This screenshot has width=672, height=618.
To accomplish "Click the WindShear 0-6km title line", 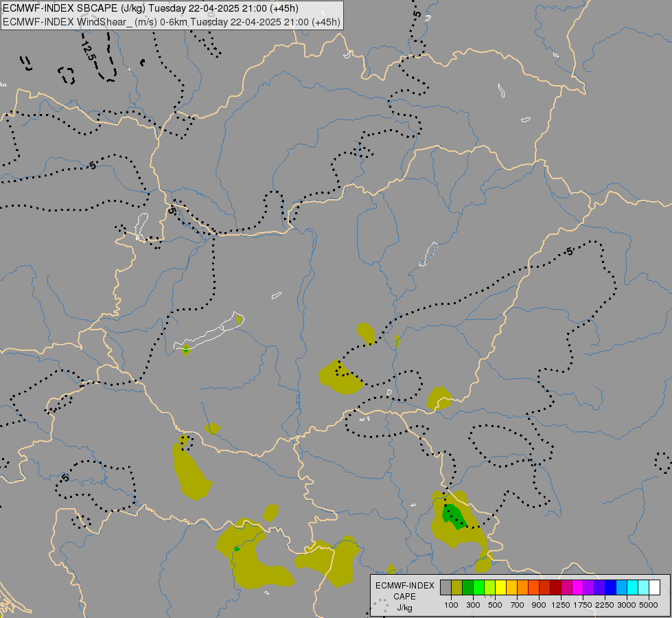I will coord(172,22).
